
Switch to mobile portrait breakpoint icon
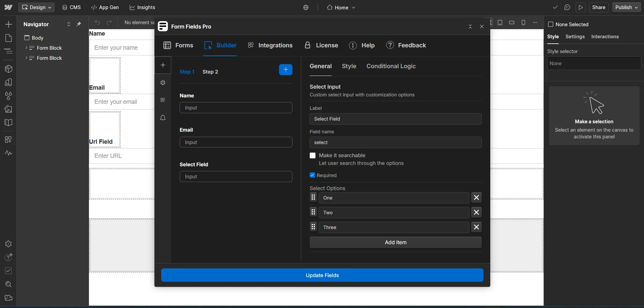tap(523, 23)
